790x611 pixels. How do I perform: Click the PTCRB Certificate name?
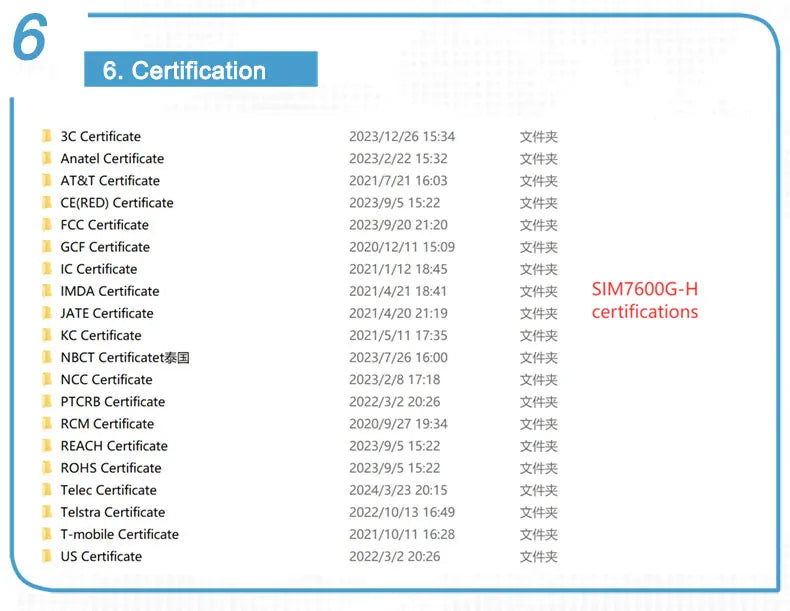click(x=113, y=402)
